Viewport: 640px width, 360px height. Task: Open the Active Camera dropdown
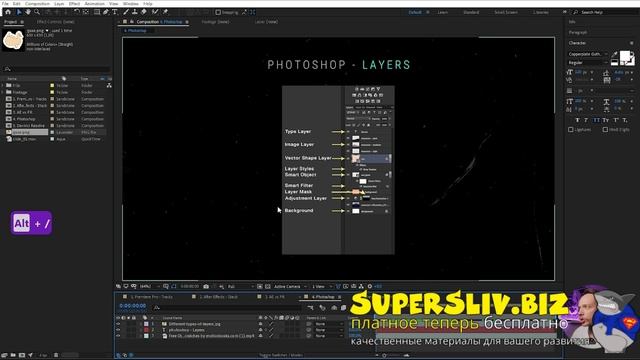point(290,287)
